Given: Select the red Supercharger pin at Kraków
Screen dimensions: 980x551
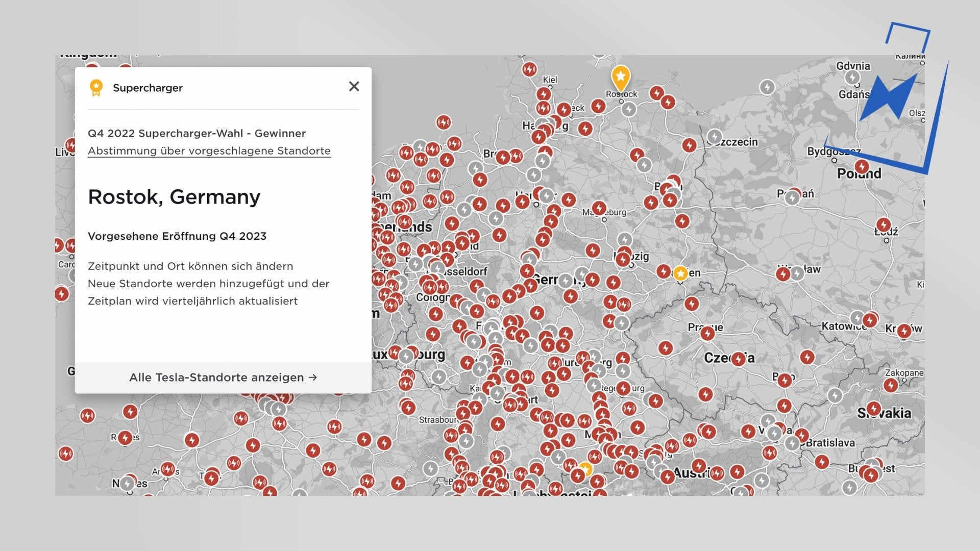Looking at the screenshot, I should [x=904, y=331].
